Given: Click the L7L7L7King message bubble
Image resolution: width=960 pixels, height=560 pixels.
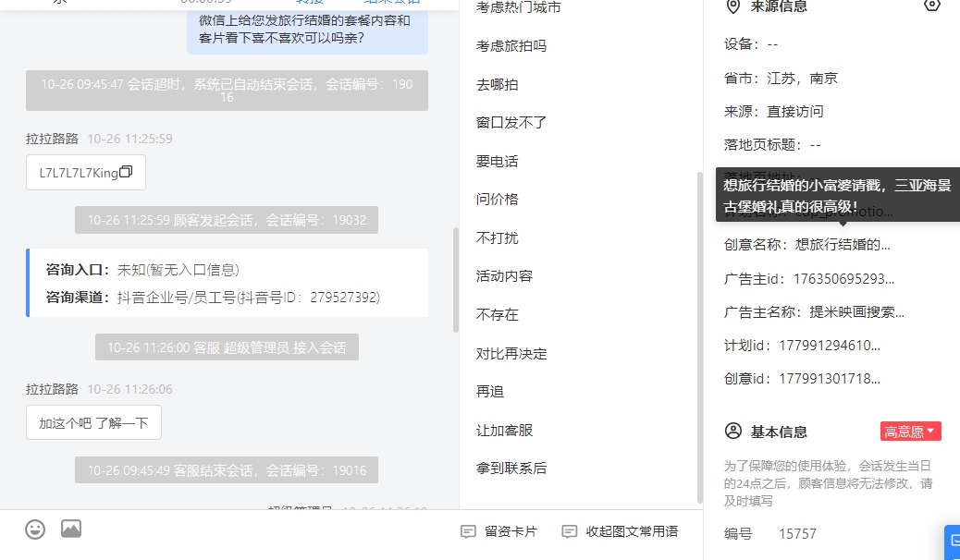Looking at the screenshot, I should click(x=86, y=173).
